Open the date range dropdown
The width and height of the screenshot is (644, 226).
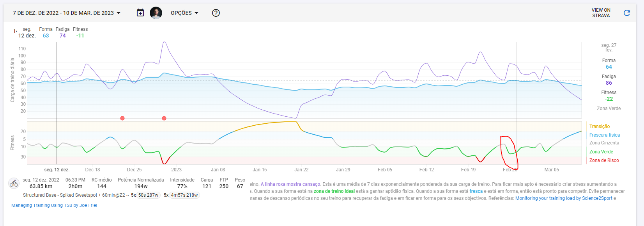[x=67, y=13]
